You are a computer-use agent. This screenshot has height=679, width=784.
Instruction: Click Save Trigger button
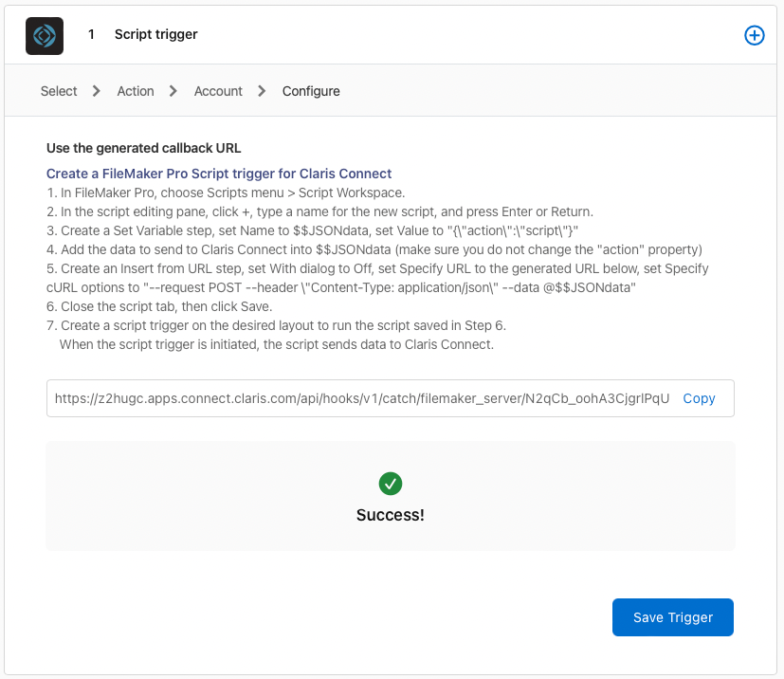pyautogui.click(x=673, y=617)
